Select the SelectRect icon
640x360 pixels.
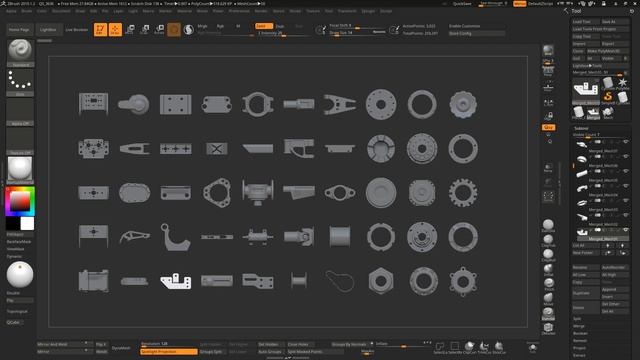pos(455,347)
